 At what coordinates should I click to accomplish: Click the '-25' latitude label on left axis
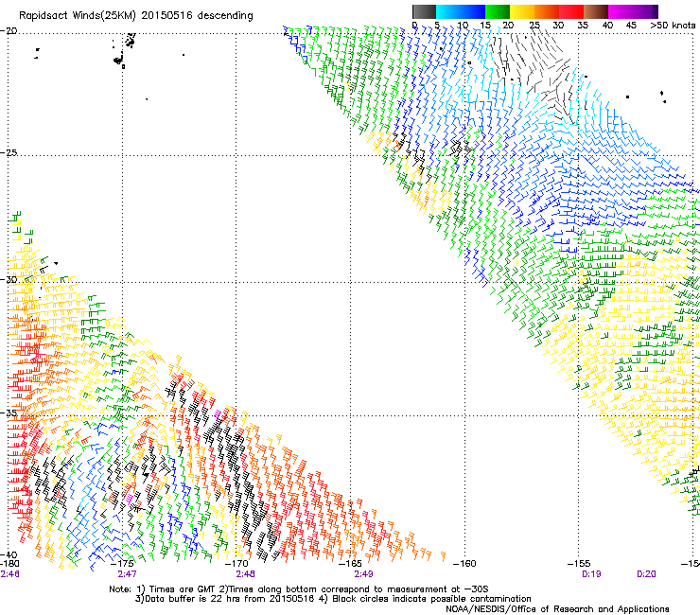click(x=9, y=152)
